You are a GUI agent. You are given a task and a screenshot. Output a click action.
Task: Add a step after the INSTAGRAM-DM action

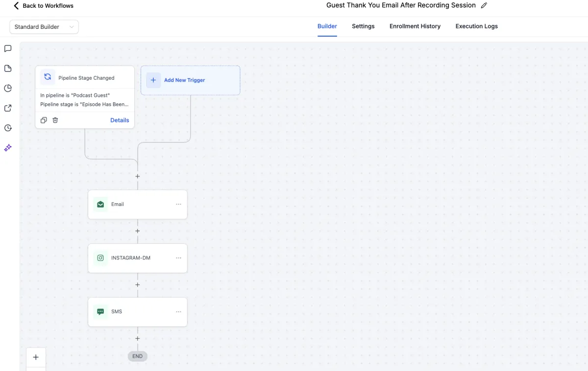click(137, 284)
